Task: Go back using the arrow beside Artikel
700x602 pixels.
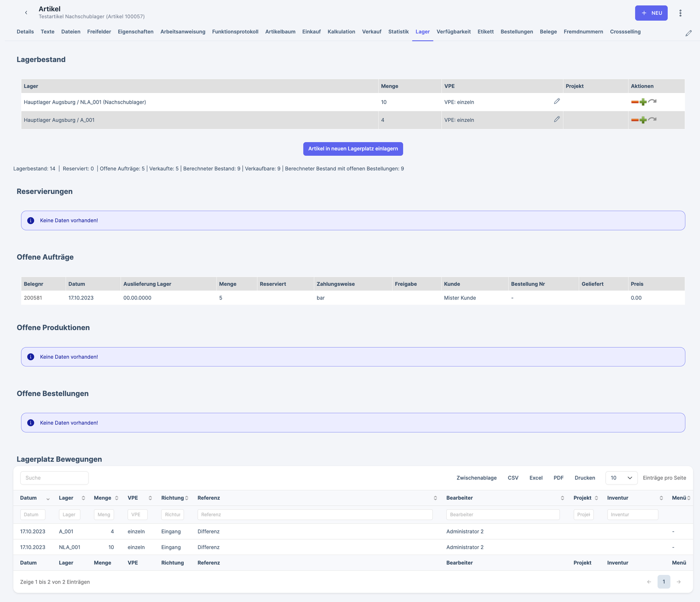Action: point(26,13)
